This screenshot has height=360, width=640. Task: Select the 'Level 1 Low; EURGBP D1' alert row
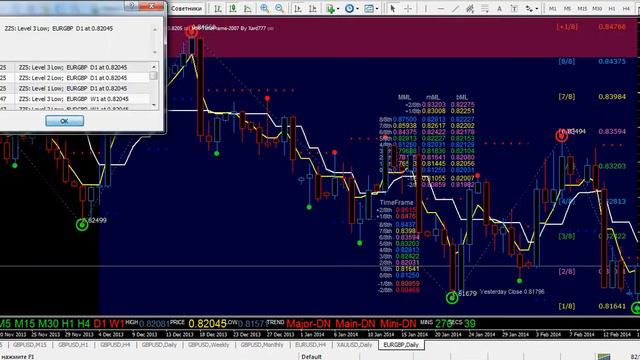pyautogui.click(x=75, y=88)
